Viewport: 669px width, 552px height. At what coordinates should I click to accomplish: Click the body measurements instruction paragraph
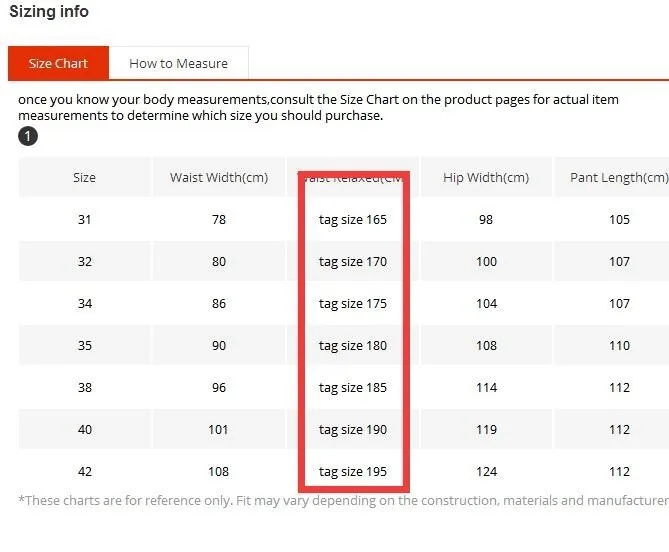[x=318, y=107]
